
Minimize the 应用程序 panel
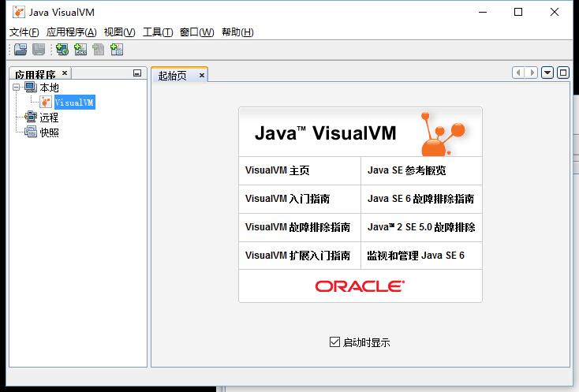tap(137, 73)
